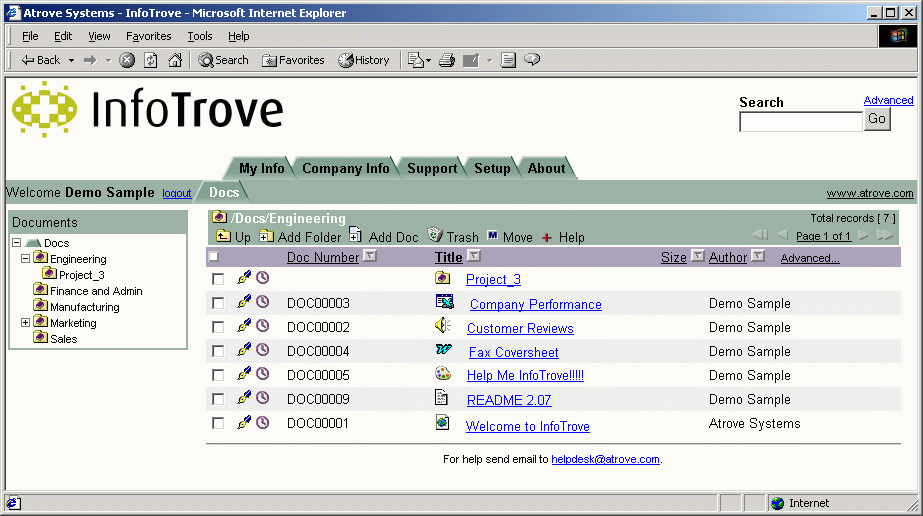
Task: Open the Favorites toolbar button
Action: pyautogui.click(x=293, y=60)
